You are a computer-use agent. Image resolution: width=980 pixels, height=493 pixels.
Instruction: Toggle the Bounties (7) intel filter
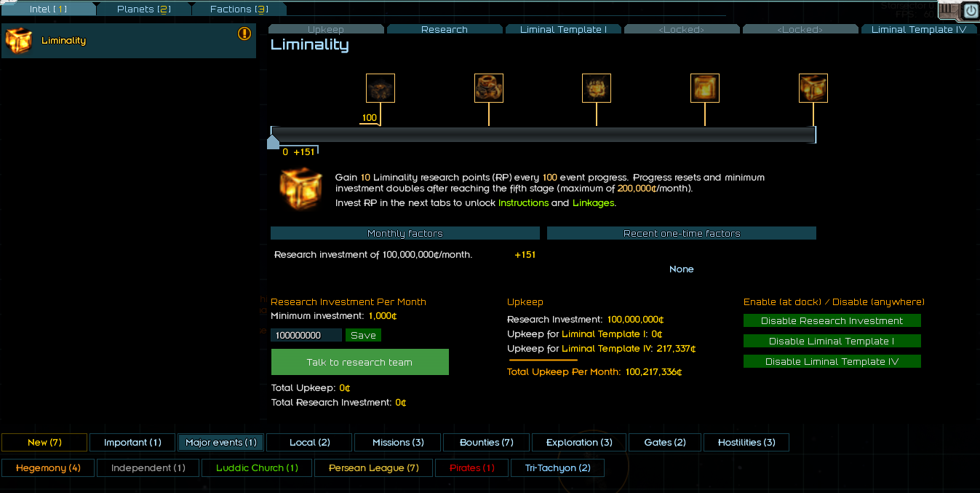pos(487,443)
